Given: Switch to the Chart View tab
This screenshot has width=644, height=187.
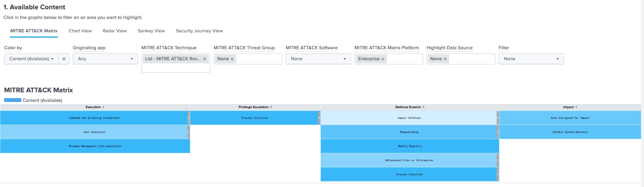Looking at the screenshot, I should pyautogui.click(x=80, y=31).
